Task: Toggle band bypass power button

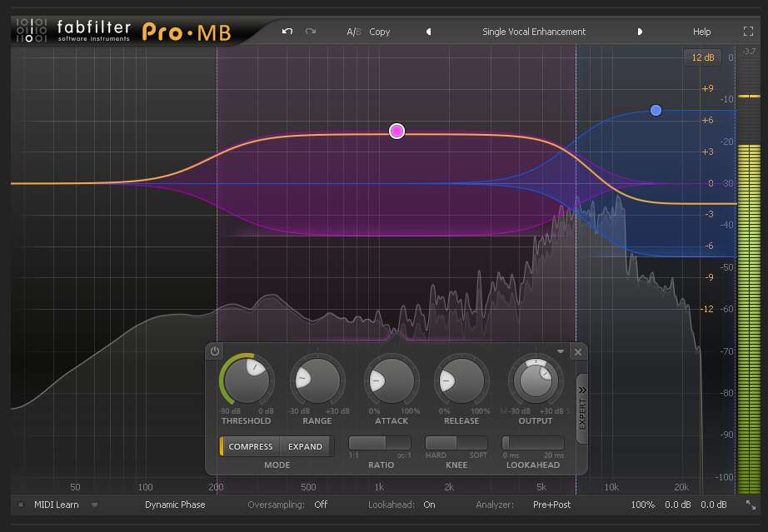Action: [x=215, y=351]
